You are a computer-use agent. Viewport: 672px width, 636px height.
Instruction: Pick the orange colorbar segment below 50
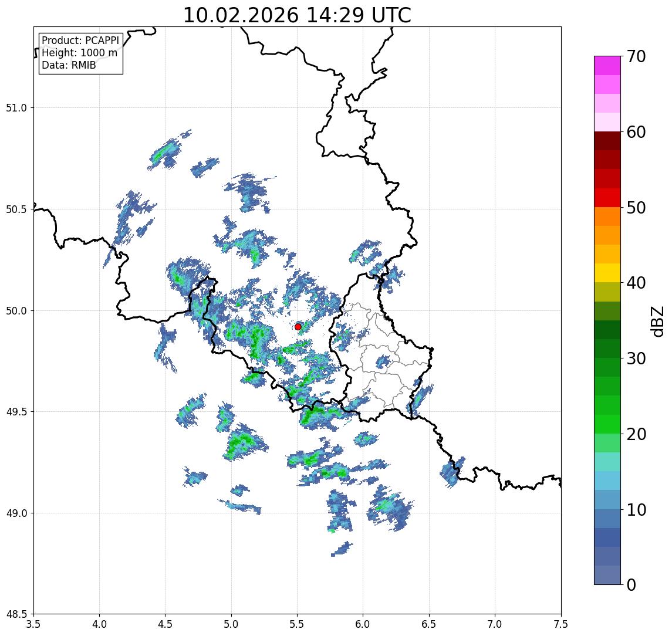[607, 216]
